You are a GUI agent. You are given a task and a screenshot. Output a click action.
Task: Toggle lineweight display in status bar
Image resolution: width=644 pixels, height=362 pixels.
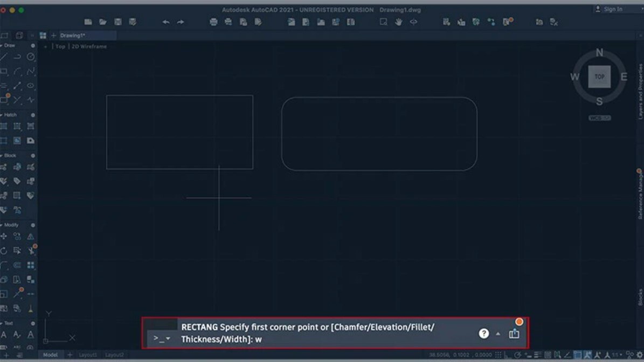click(538, 355)
